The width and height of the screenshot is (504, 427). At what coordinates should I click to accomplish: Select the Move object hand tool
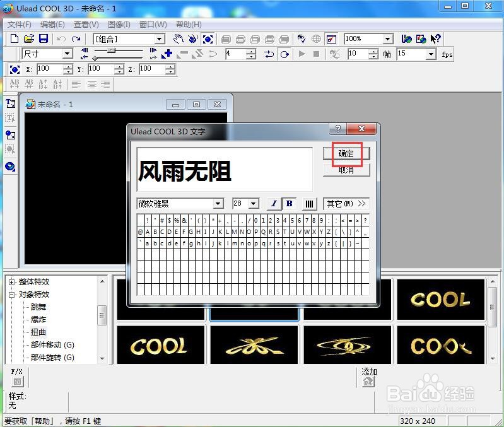[178, 39]
